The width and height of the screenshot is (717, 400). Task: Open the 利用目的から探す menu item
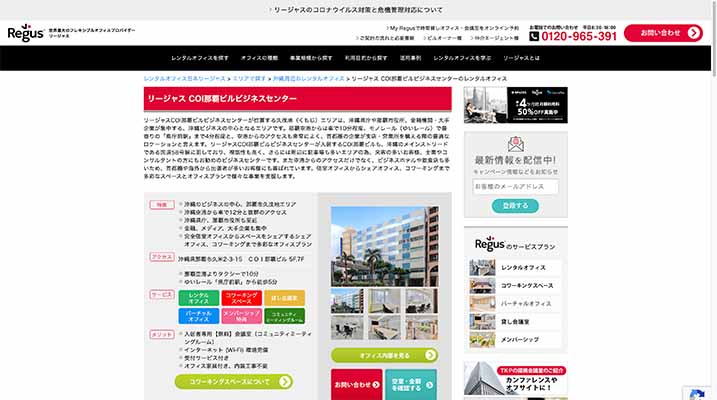[x=366, y=58]
